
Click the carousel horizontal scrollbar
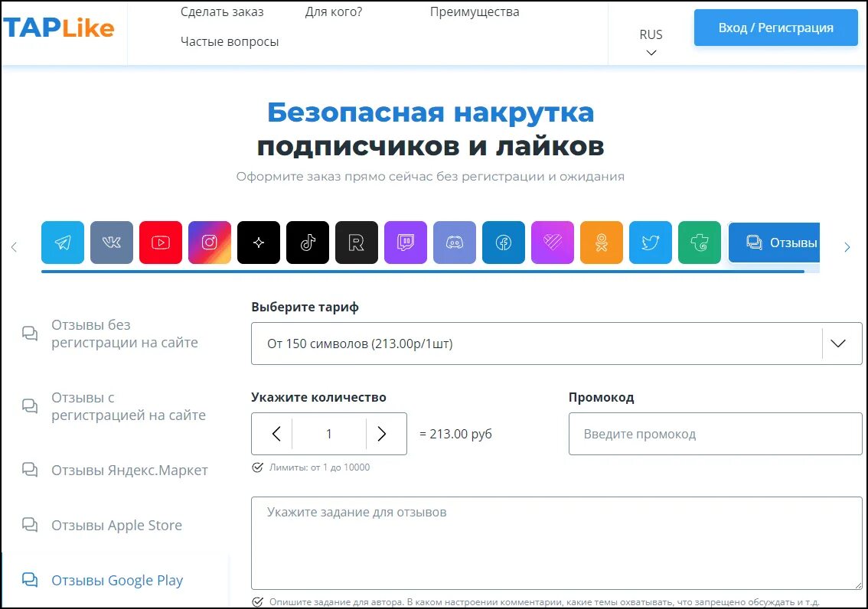pos(423,271)
